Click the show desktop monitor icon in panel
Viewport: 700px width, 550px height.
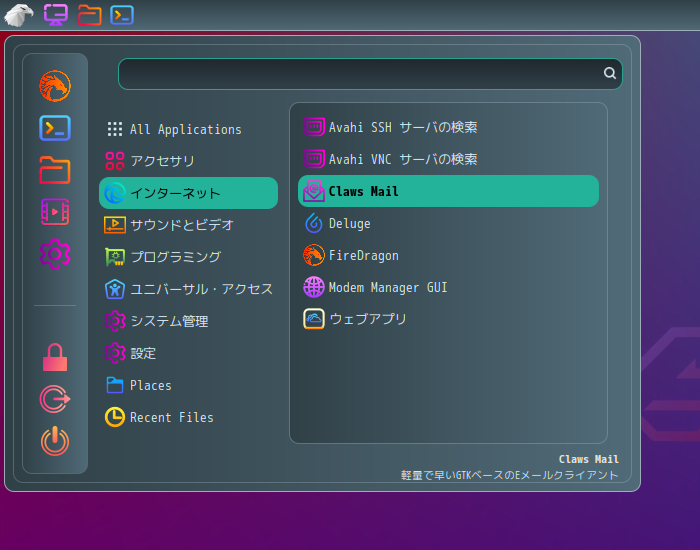click(56, 15)
